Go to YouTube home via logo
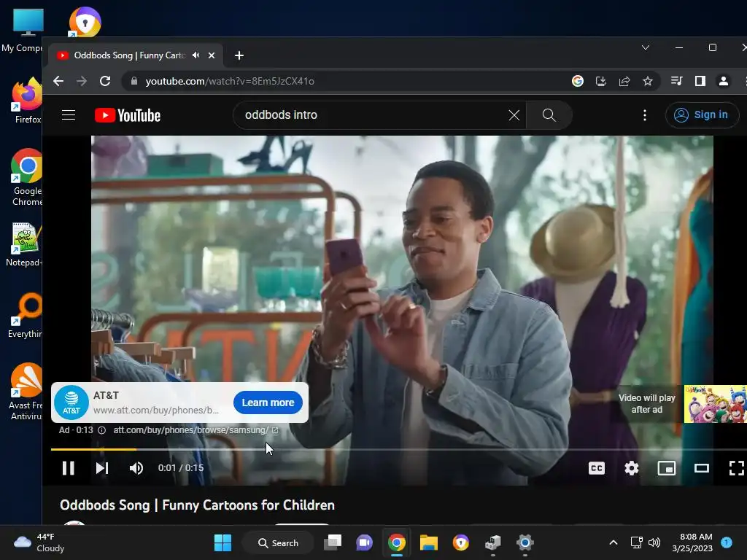This screenshot has width=747, height=560. coord(128,115)
